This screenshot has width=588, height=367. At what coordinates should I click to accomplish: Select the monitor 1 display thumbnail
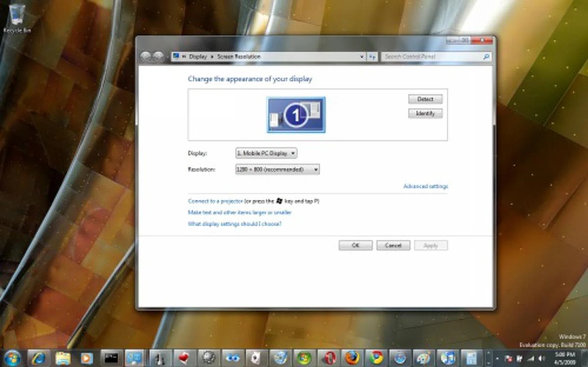coord(296,115)
